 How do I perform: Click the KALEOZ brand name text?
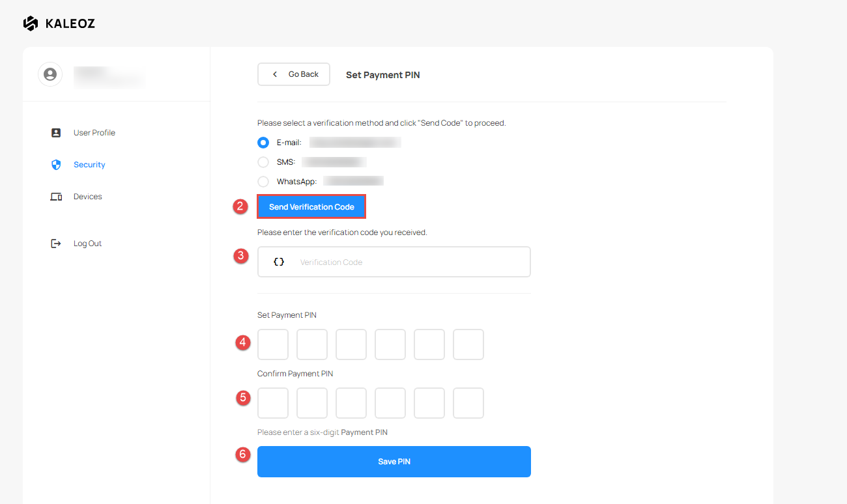pos(70,24)
